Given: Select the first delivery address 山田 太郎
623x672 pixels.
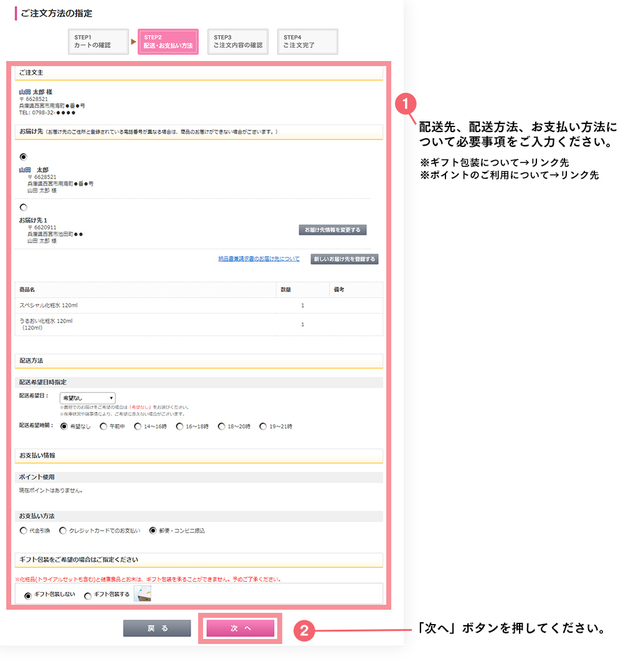Looking at the screenshot, I should coord(24,157).
